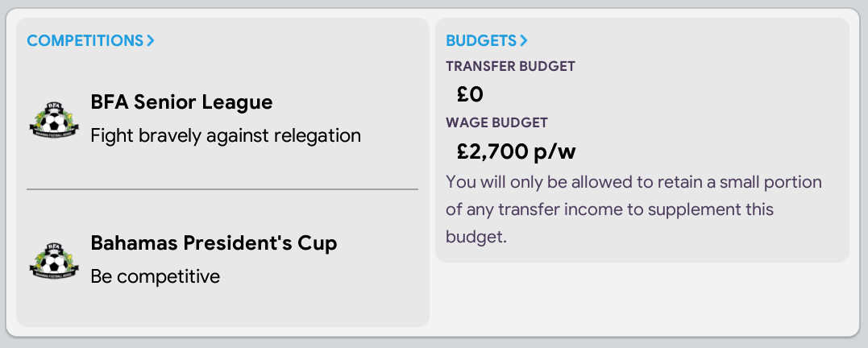Click the TRANSFER BUDGET label
The height and width of the screenshot is (348, 868).
pyautogui.click(x=510, y=66)
